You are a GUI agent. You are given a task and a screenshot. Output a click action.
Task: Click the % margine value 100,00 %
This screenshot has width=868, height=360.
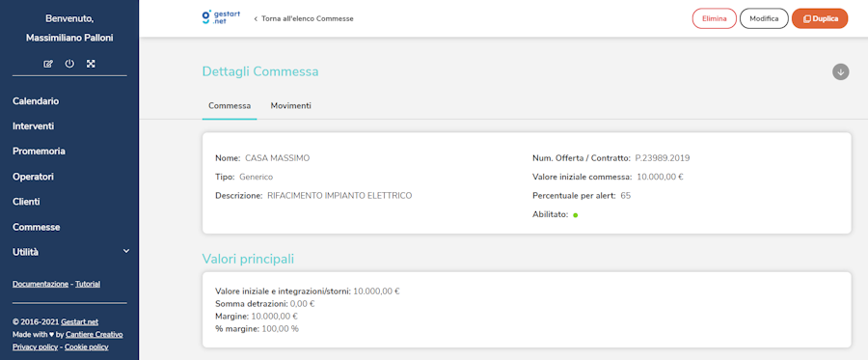pos(280,328)
